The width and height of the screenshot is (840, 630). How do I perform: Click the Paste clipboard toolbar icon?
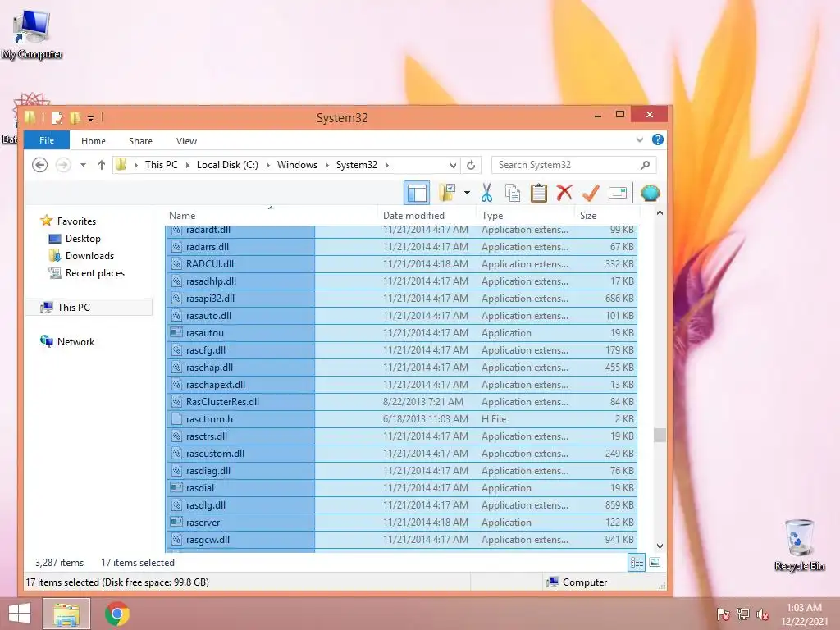(x=538, y=193)
